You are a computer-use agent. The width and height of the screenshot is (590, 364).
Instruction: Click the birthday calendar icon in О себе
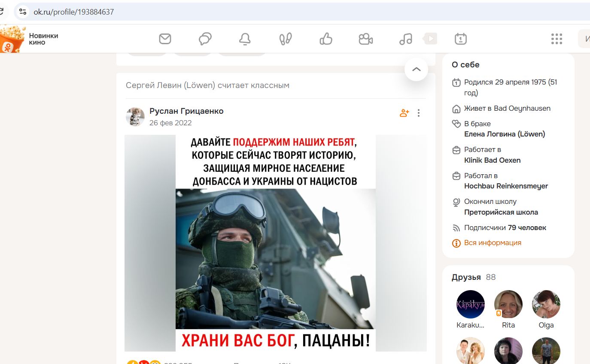click(456, 82)
